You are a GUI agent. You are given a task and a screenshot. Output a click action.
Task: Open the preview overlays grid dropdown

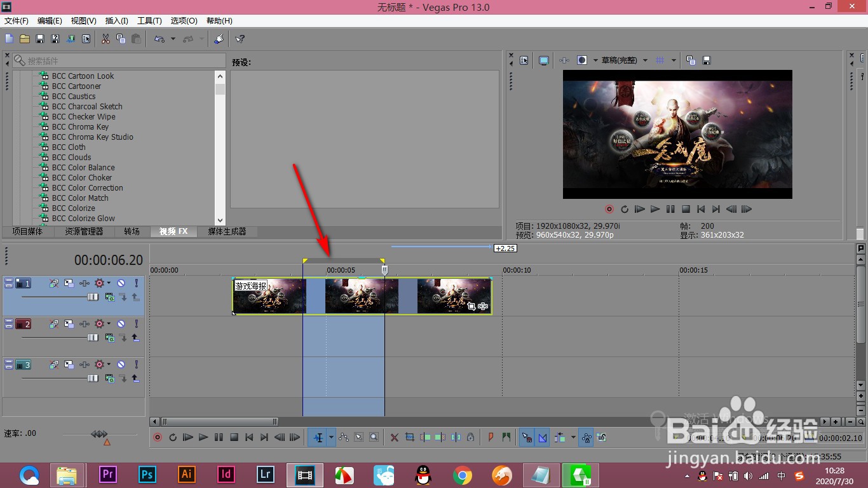[672, 60]
